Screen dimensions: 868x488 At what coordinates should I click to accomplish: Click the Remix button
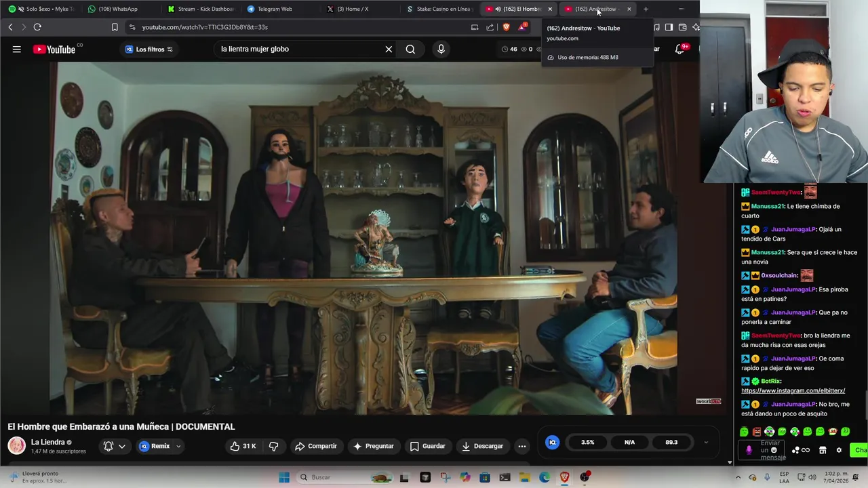click(x=155, y=446)
